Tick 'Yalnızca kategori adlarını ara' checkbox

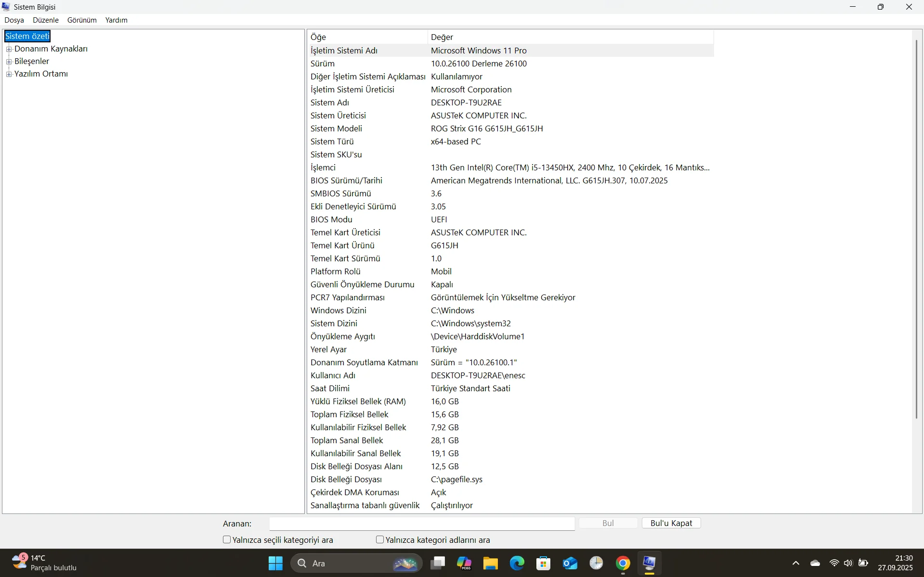pyautogui.click(x=380, y=540)
